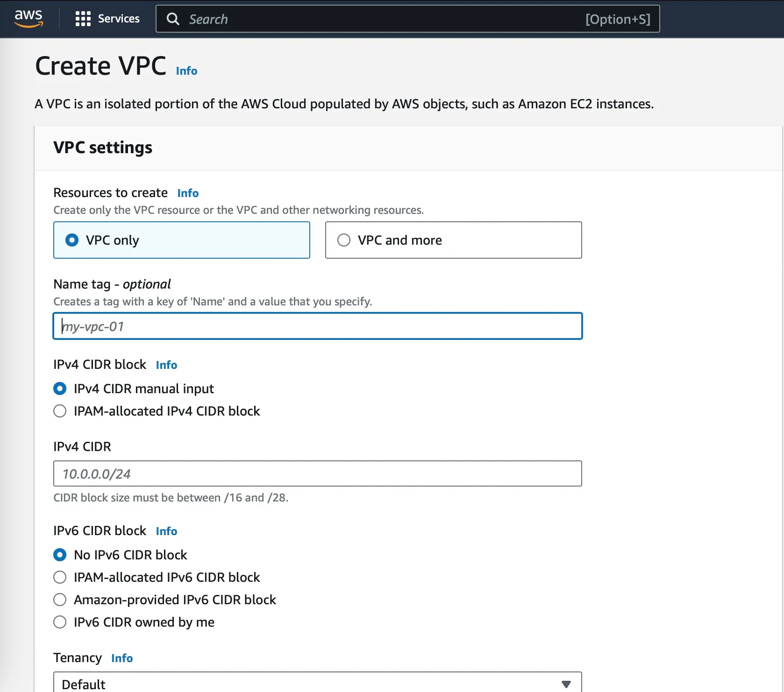Select IPv6 CIDR owned by me
The width and height of the screenshot is (784, 692).
pyautogui.click(x=60, y=622)
